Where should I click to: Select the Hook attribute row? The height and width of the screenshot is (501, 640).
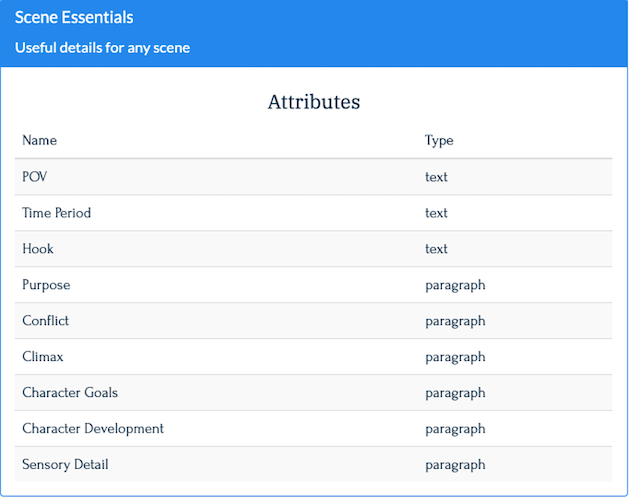tap(313, 249)
